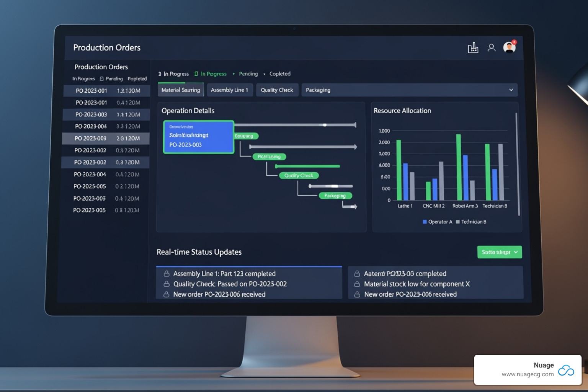Click the Material Sourcing stage button
Image resolution: width=588 pixels, height=392 pixels.
[x=181, y=90]
